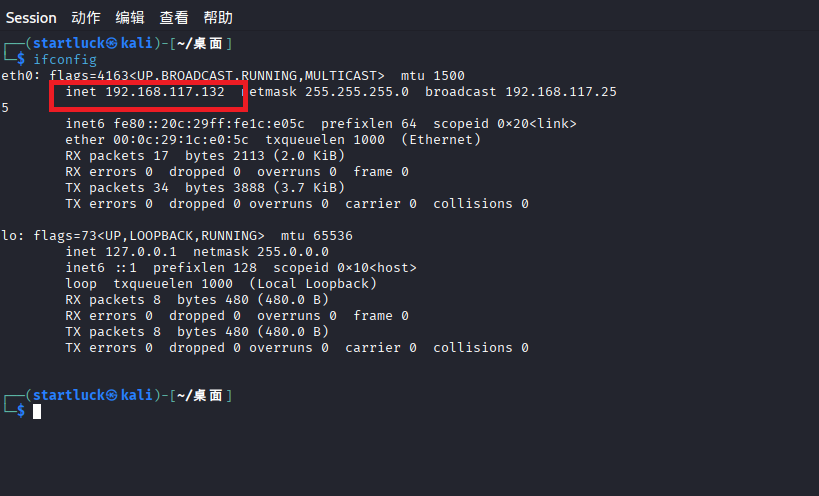Open the 查看 menu
819x496 pixels.
coord(174,18)
